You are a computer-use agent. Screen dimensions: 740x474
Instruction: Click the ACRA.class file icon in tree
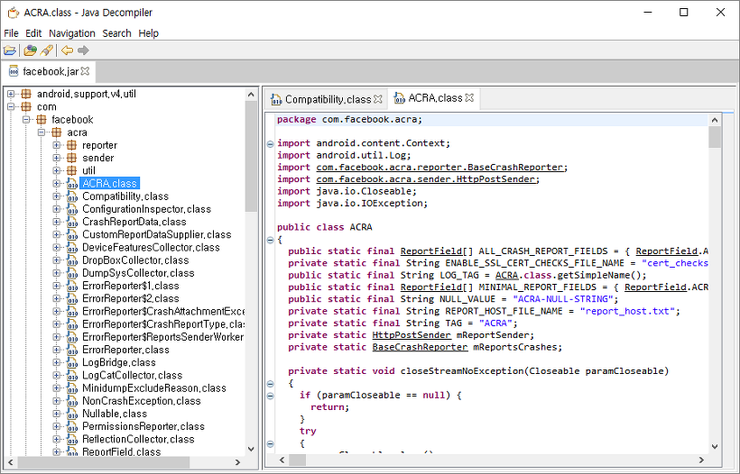point(72,183)
